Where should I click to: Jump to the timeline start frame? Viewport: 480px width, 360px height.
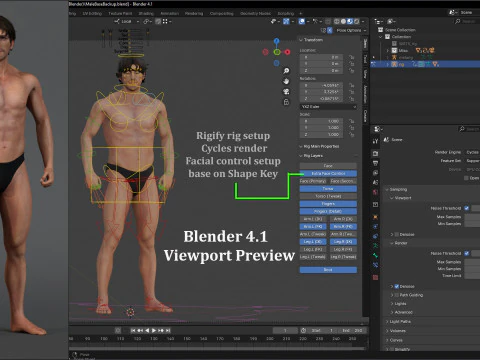tap(133, 330)
